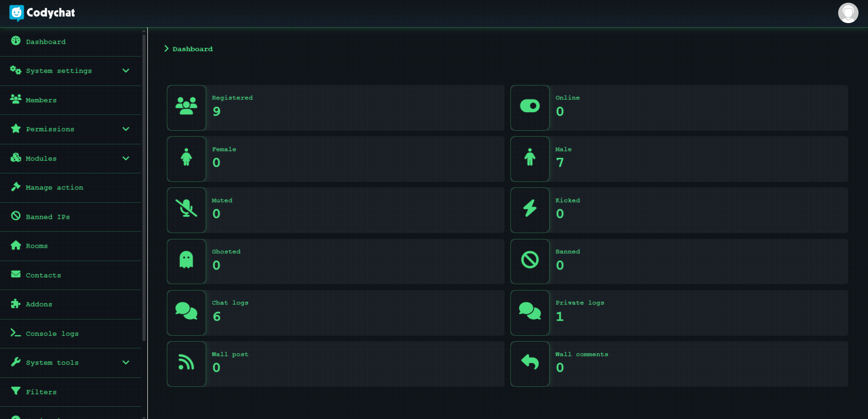Open the Console logs page
The image size is (868, 419).
pos(52,333)
